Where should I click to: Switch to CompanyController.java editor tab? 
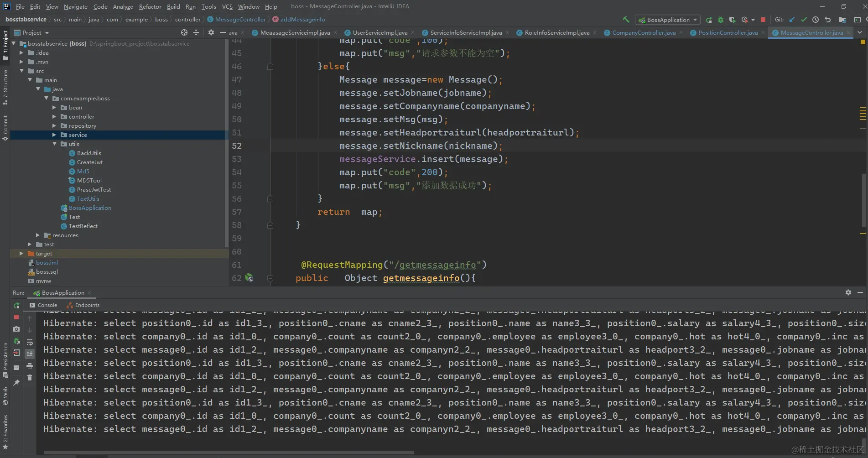(644, 32)
